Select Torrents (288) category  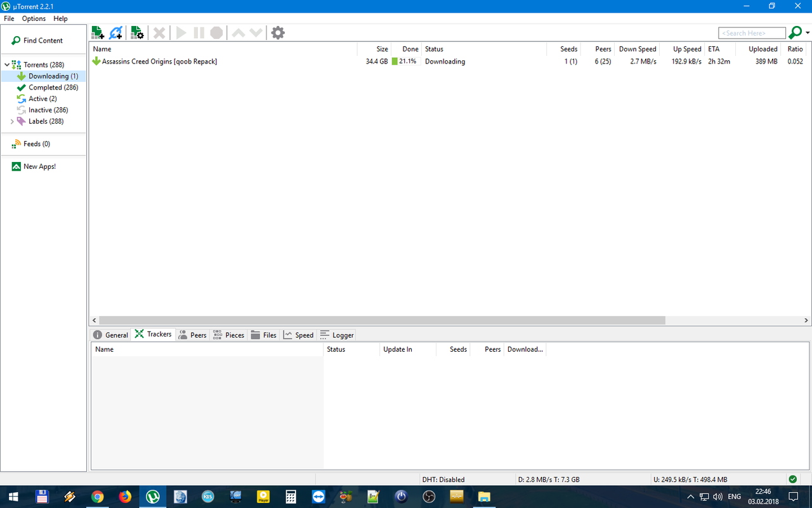click(x=44, y=65)
